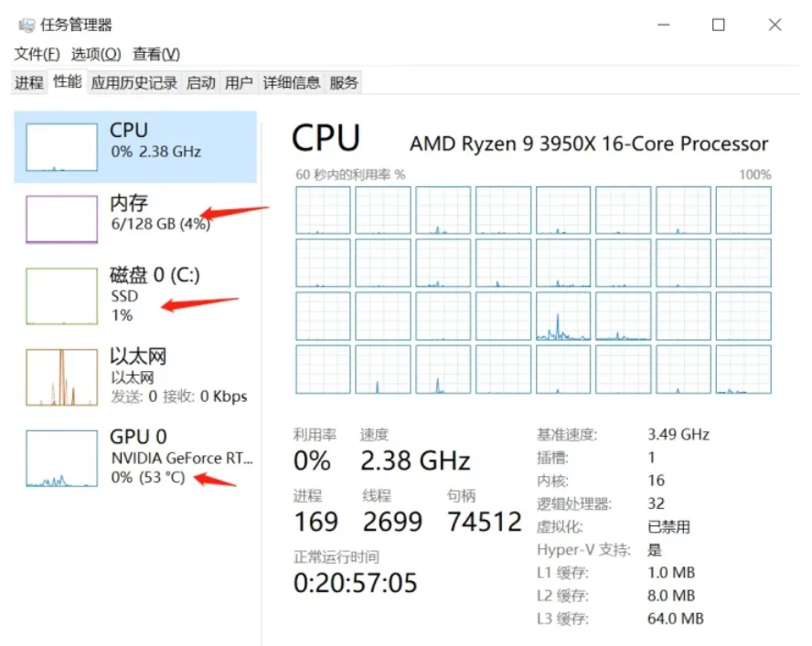Select the CPU mini usage graph thumbnail
The width and height of the screenshot is (812, 646).
(x=61, y=147)
